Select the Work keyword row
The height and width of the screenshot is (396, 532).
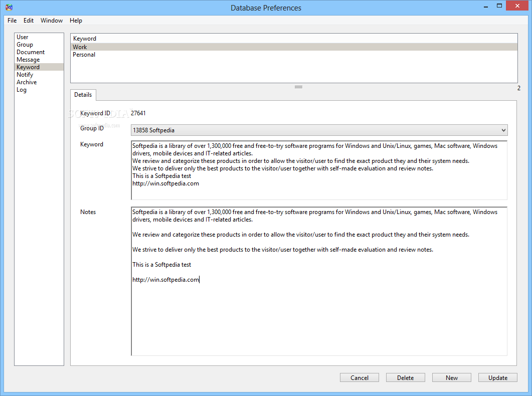(x=294, y=47)
